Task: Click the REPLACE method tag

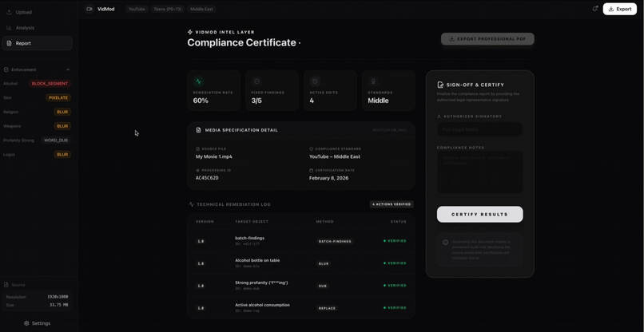Action: click(x=327, y=308)
